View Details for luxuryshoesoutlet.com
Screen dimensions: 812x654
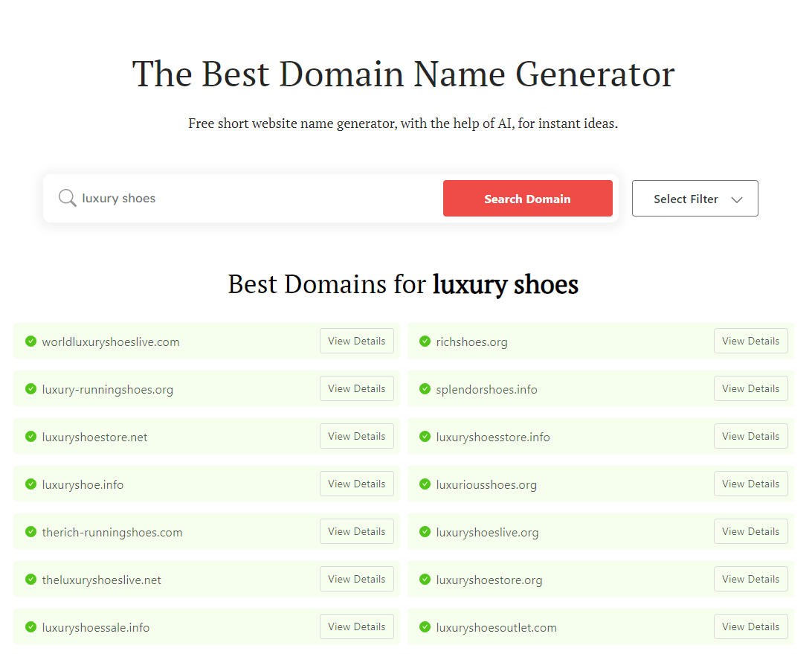pyautogui.click(x=751, y=627)
